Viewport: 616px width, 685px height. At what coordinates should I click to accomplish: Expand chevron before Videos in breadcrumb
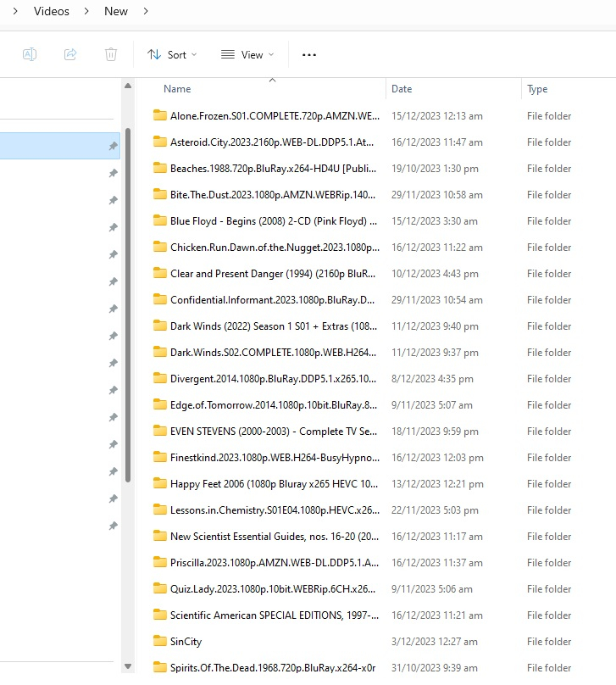15,11
